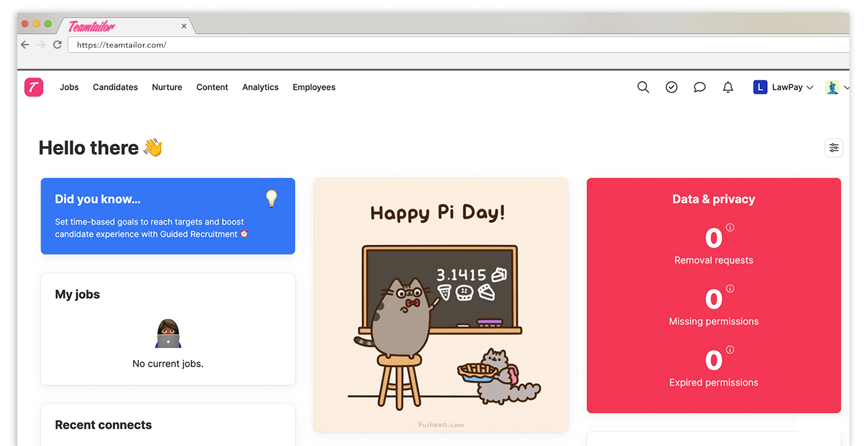The image size is (868, 446).
Task: Open dashboard customize sliders icon
Action: point(833,148)
